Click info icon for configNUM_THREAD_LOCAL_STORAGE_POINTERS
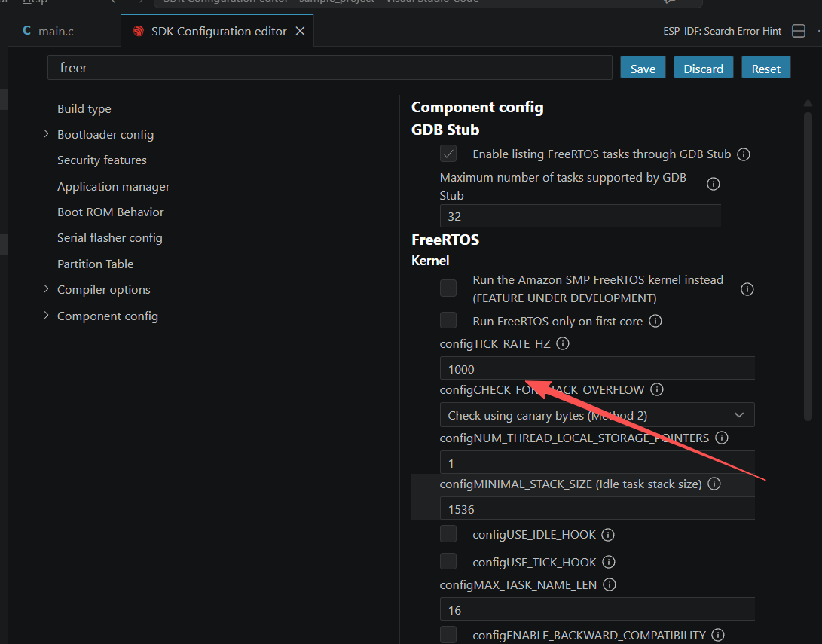The width and height of the screenshot is (822, 644). [x=722, y=438]
